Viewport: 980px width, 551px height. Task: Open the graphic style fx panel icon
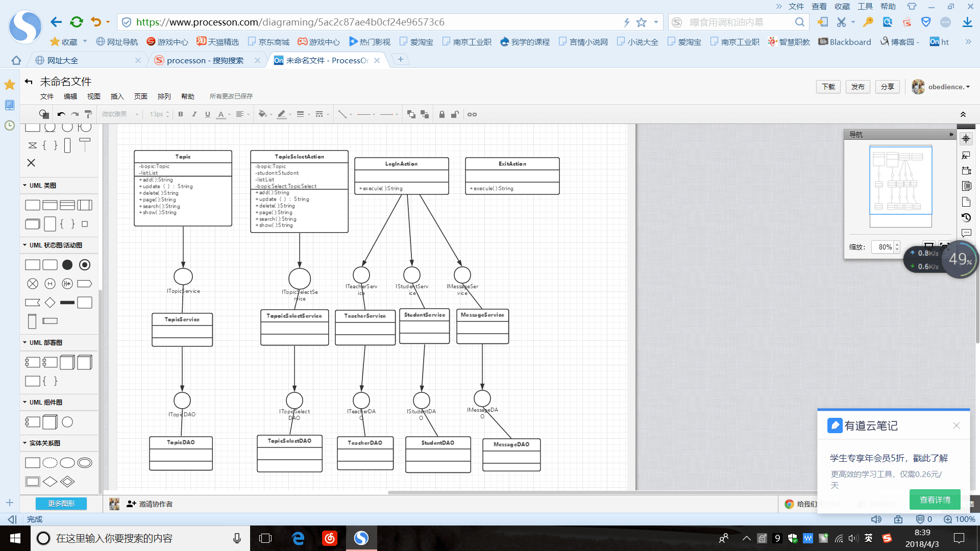pyautogui.click(x=966, y=155)
